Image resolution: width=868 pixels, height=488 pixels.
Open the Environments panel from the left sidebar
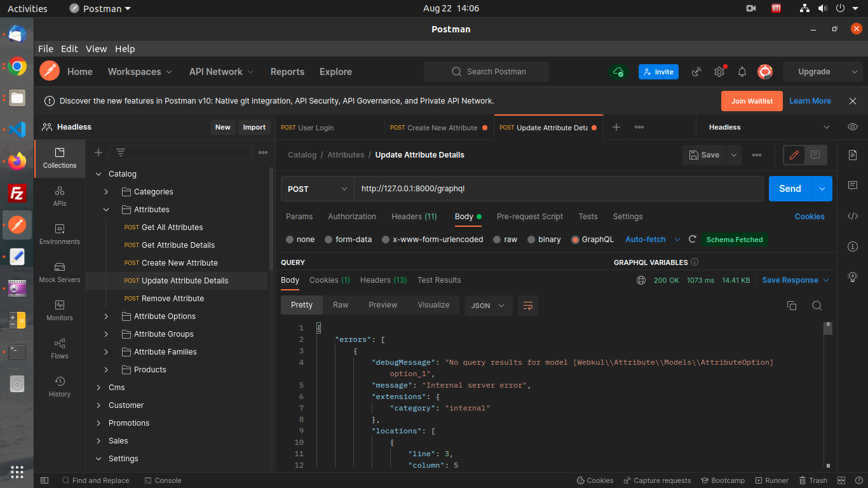pyautogui.click(x=59, y=234)
